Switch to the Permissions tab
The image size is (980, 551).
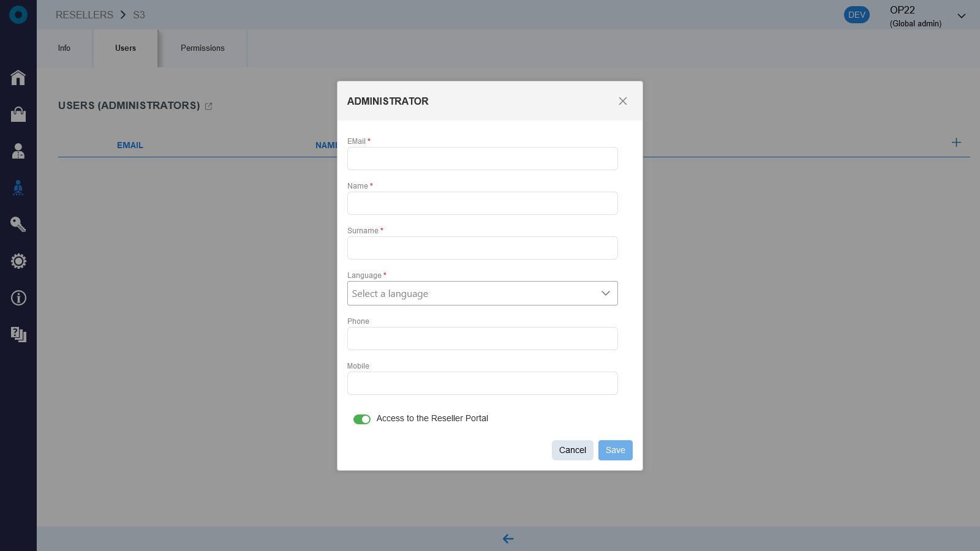point(203,48)
